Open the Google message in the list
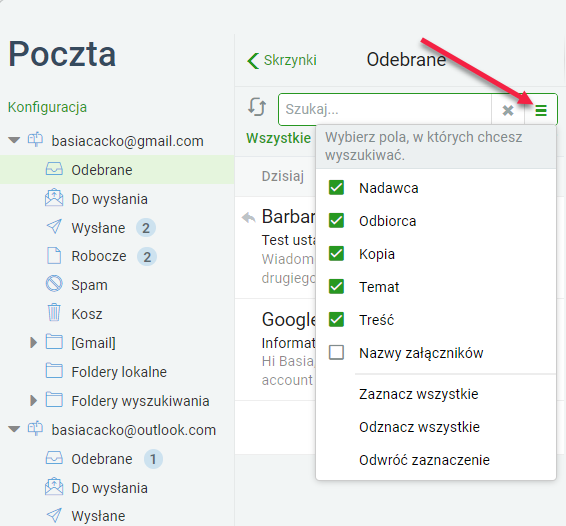The height and width of the screenshot is (526, 566). click(x=275, y=350)
